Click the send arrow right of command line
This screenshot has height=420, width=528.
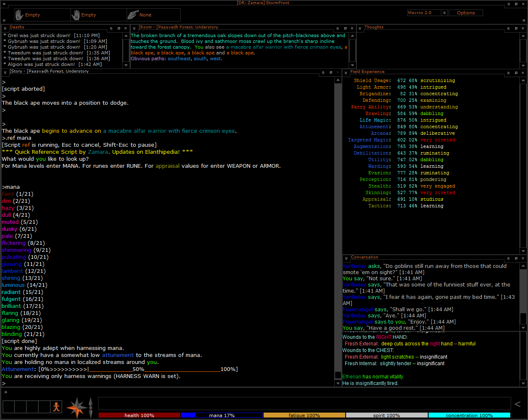click(518, 404)
